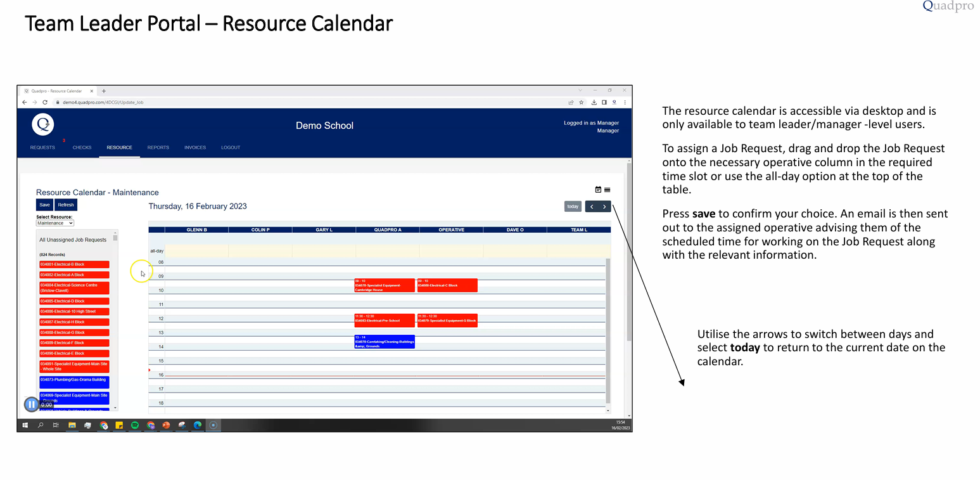Click the calendar grid vertical scrollbar
This screenshot has height=480, width=980.
pos(608,331)
